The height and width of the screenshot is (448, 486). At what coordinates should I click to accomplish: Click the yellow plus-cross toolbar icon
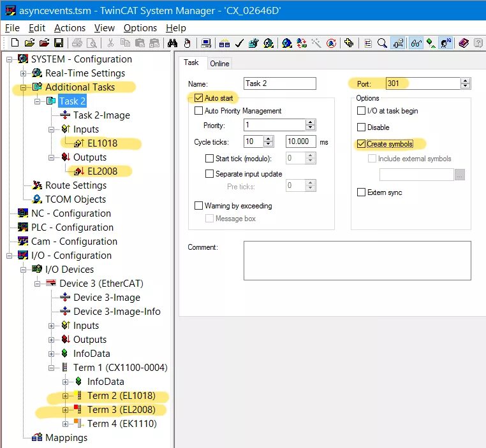(x=349, y=43)
